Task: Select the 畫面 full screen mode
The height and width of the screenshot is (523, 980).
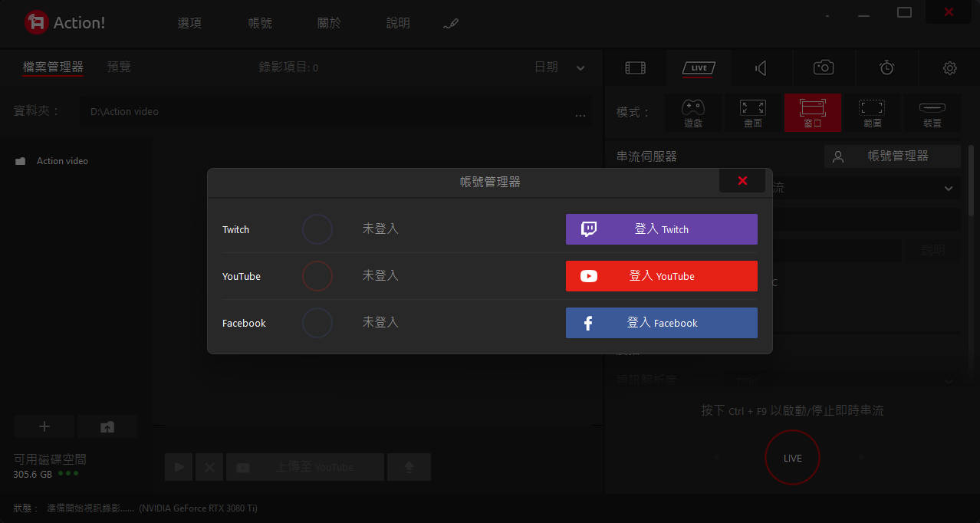Action: [x=753, y=113]
